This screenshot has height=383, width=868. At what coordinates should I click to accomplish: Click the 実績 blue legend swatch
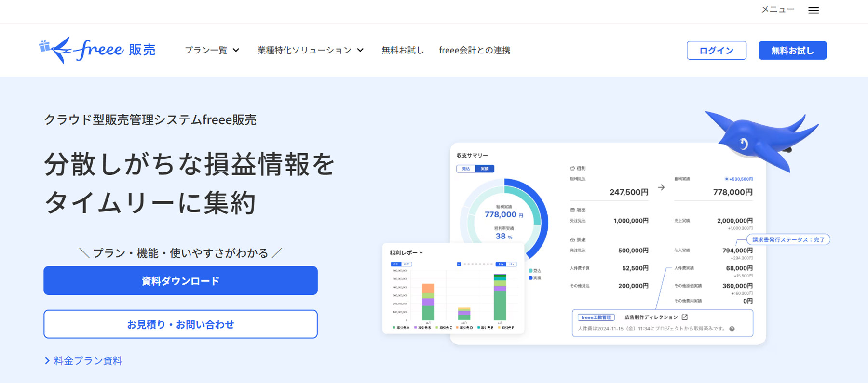[x=531, y=278]
